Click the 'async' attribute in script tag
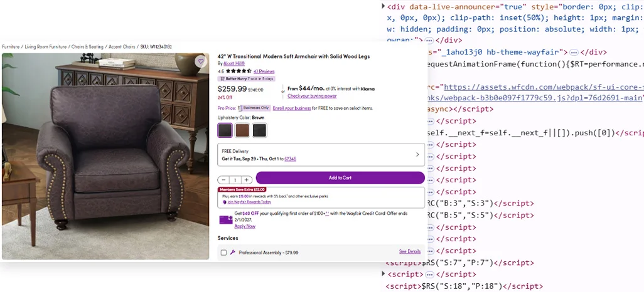Image resolution: width=644 pixels, height=292 pixels. point(439,109)
